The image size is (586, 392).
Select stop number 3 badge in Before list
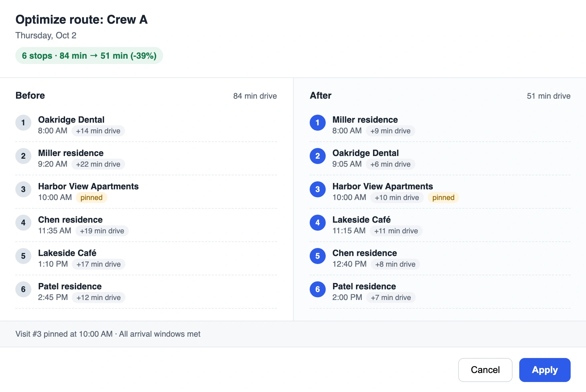[x=23, y=189]
